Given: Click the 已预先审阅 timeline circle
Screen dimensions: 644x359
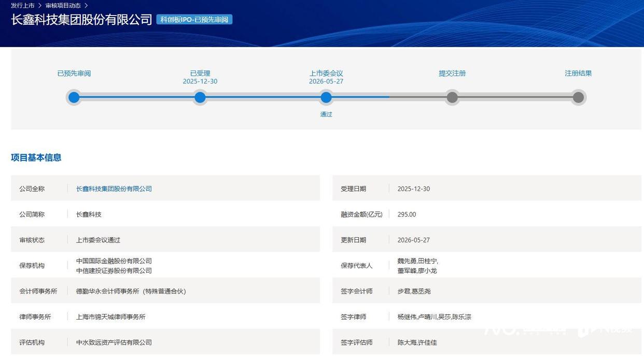Looking at the screenshot, I should [74, 97].
